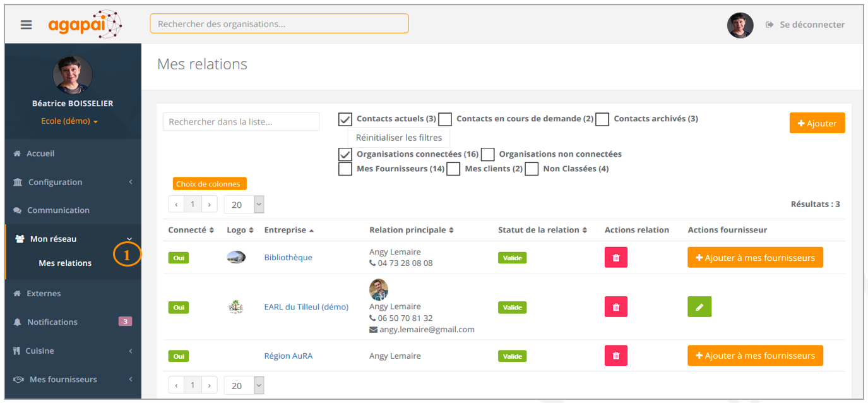
Task: Click Réinitialiser les filtres
Action: click(399, 137)
